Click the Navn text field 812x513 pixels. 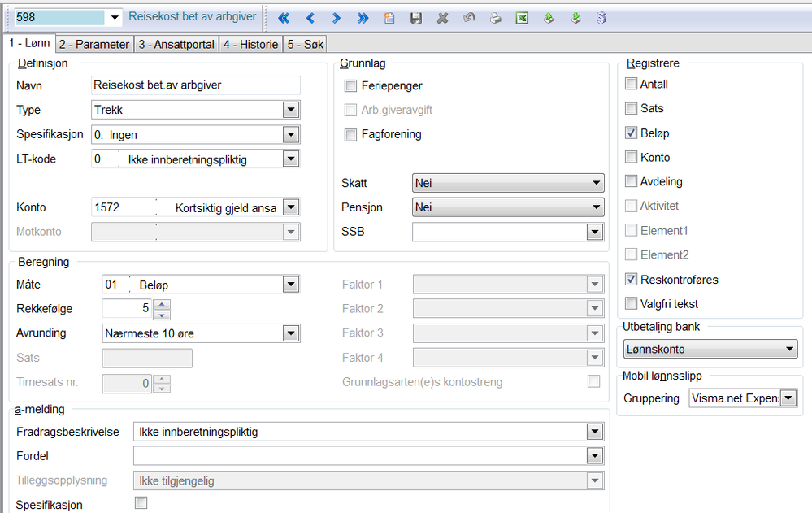(x=195, y=85)
